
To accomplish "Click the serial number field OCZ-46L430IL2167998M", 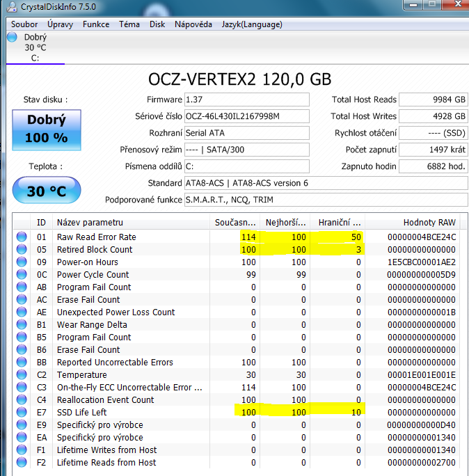I will (247, 116).
